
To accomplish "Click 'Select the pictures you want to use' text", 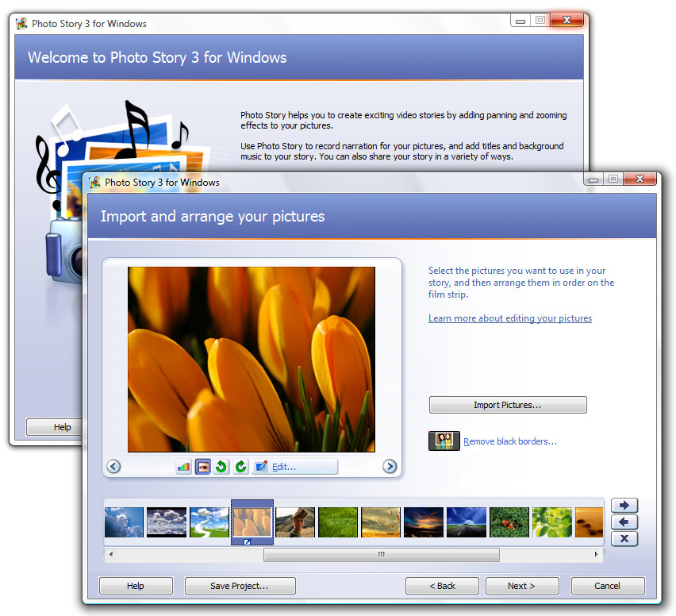I will click(x=521, y=283).
